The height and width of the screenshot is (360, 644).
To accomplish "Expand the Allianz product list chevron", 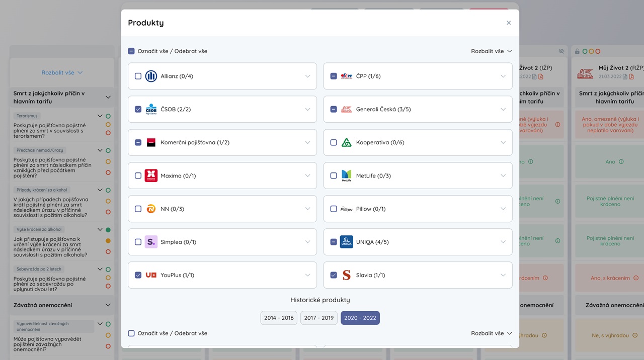I will point(307,76).
